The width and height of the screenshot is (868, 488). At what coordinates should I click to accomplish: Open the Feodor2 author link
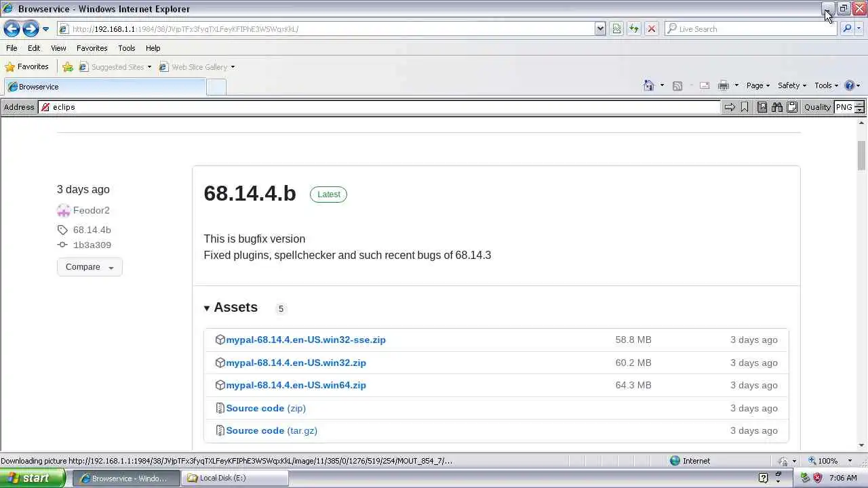pyautogui.click(x=91, y=210)
